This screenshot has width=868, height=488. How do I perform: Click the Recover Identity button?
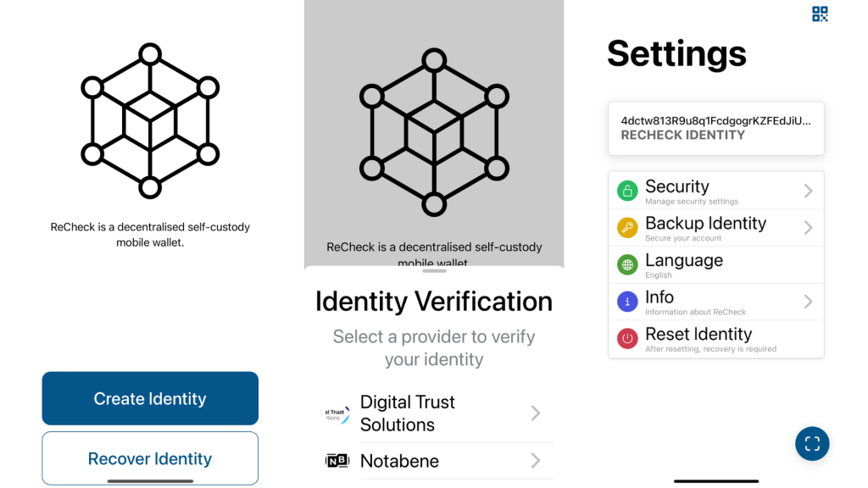[x=149, y=457]
